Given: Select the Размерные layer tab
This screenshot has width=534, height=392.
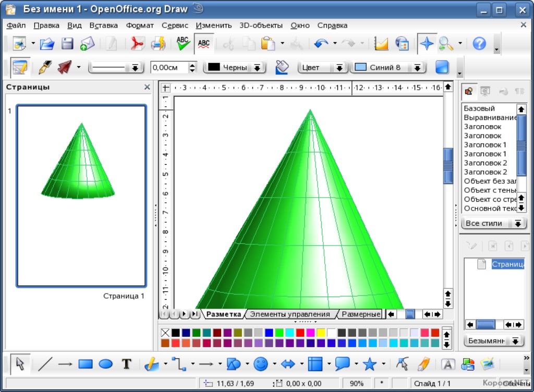Looking at the screenshot, I should (361, 314).
